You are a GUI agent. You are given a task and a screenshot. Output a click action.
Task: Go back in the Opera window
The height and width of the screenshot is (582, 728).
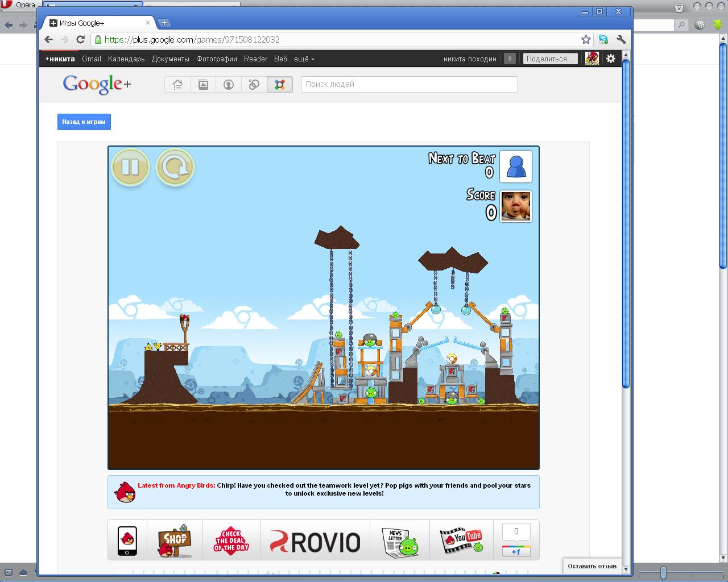(9, 25)
